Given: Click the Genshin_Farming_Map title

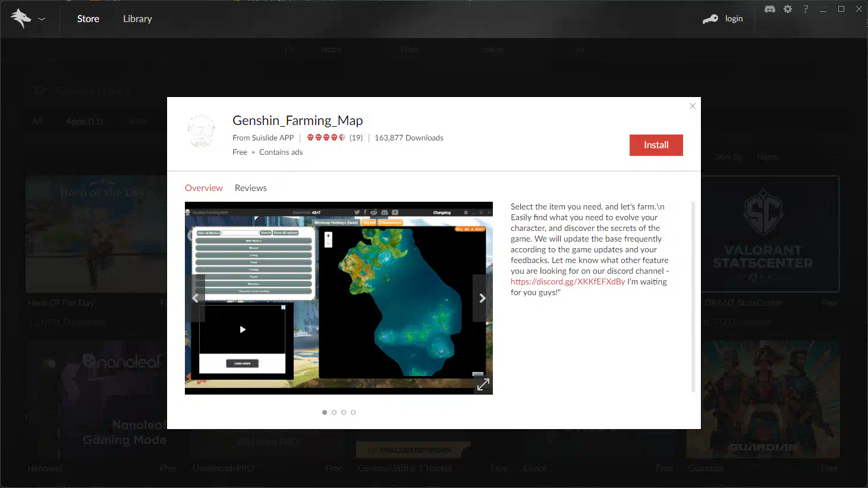Looking at the screenshot, I should click(x=298, y=120).
